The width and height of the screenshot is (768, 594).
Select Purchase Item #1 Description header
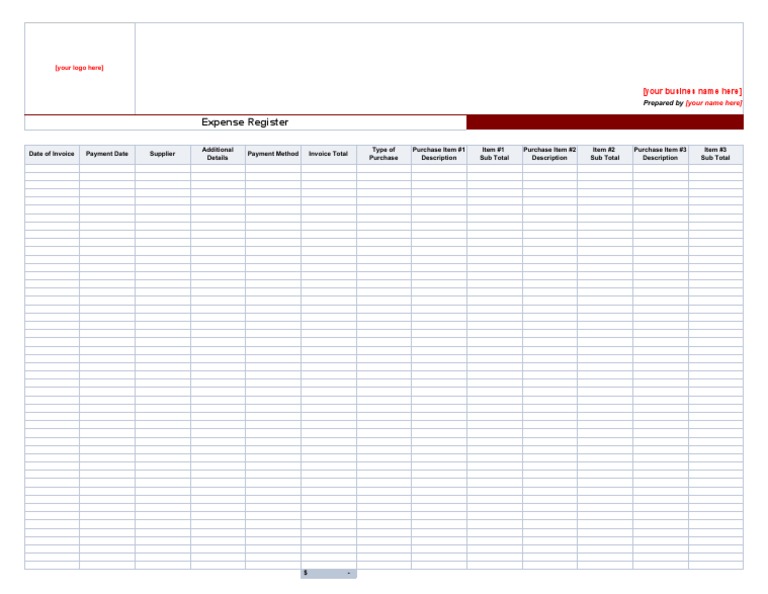439,154
